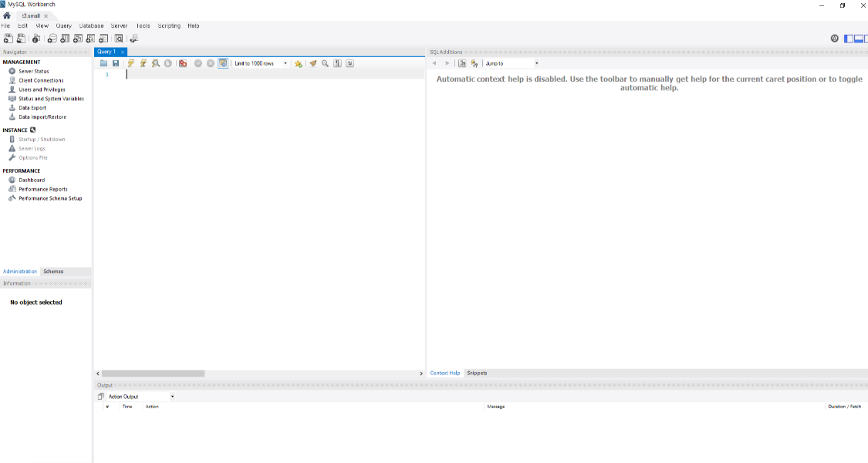The image size is (868, 463).
Task: Toggle word wrapping icon
Action: (350, 63)
